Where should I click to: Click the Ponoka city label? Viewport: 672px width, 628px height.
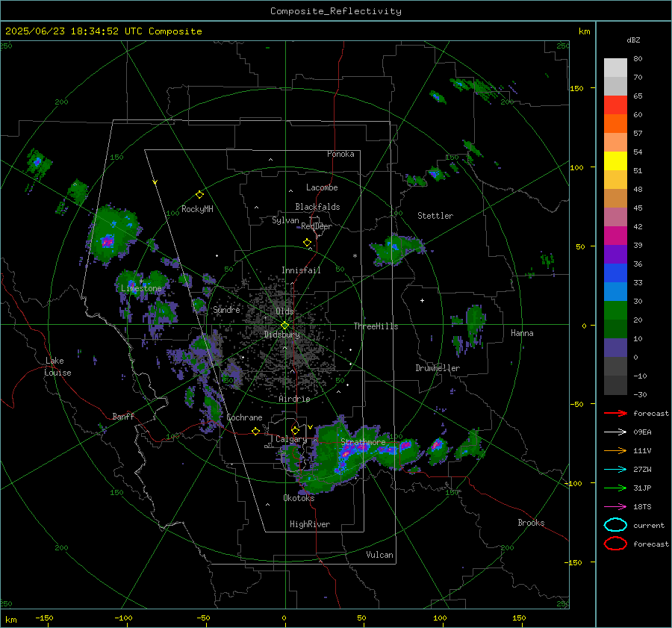pos(340,154)
